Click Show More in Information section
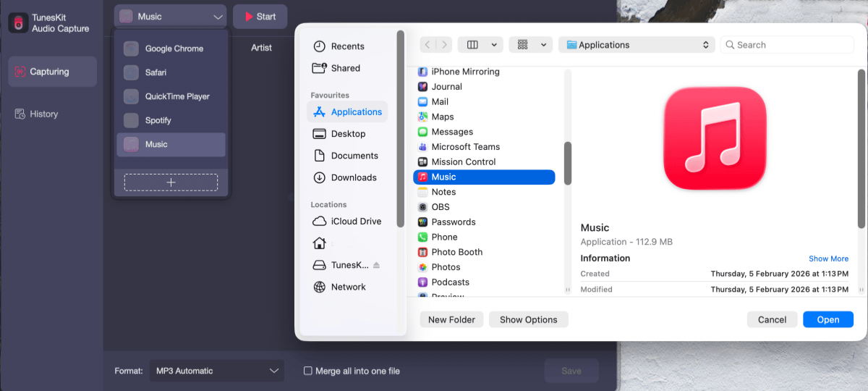The width and height of the screenshot is (868, 391). (828, 258)
